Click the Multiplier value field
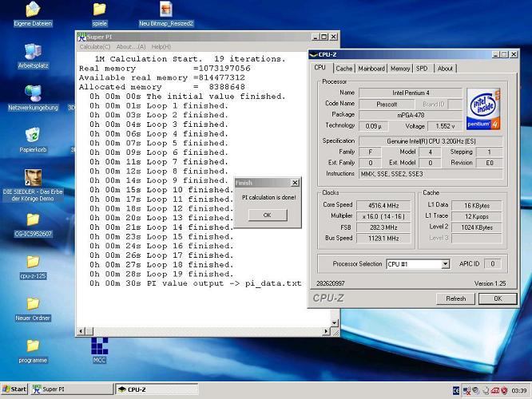The width and height of the screenshot is (532, 399). [x=383, y=216]
